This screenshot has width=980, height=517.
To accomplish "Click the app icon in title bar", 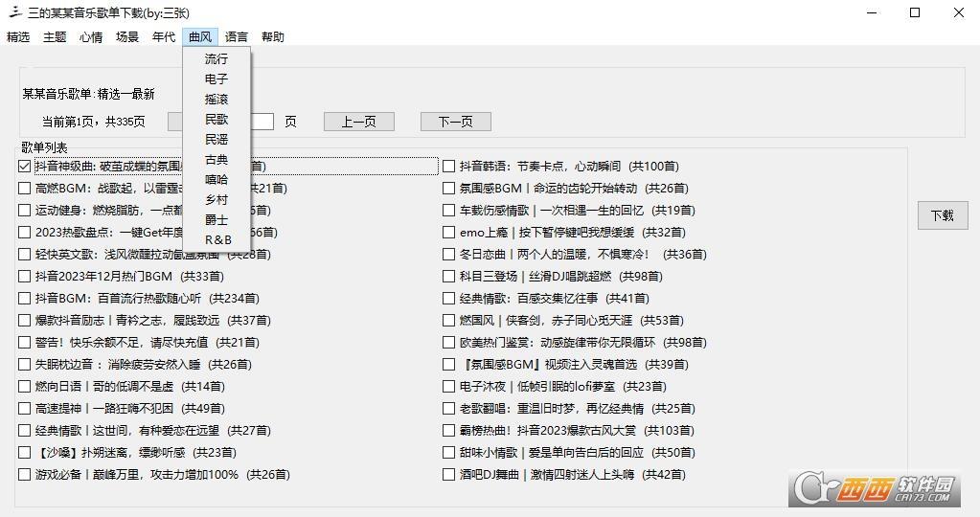I will click(x=13, y=12).
